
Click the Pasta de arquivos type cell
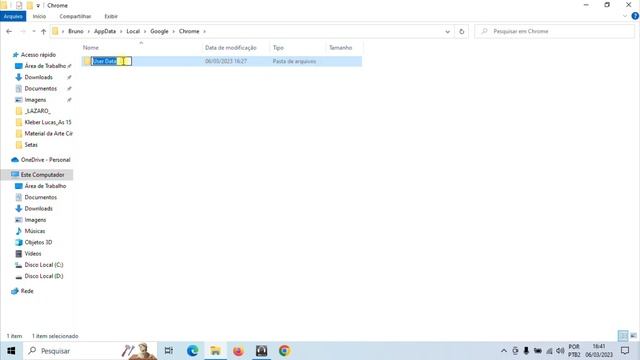pos(294,61)
